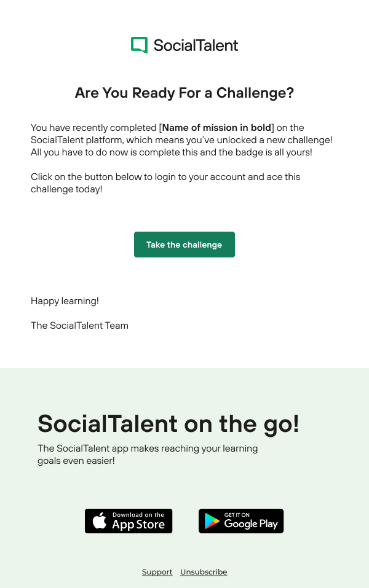Click the Google Play triangle icon

(212, 521)
